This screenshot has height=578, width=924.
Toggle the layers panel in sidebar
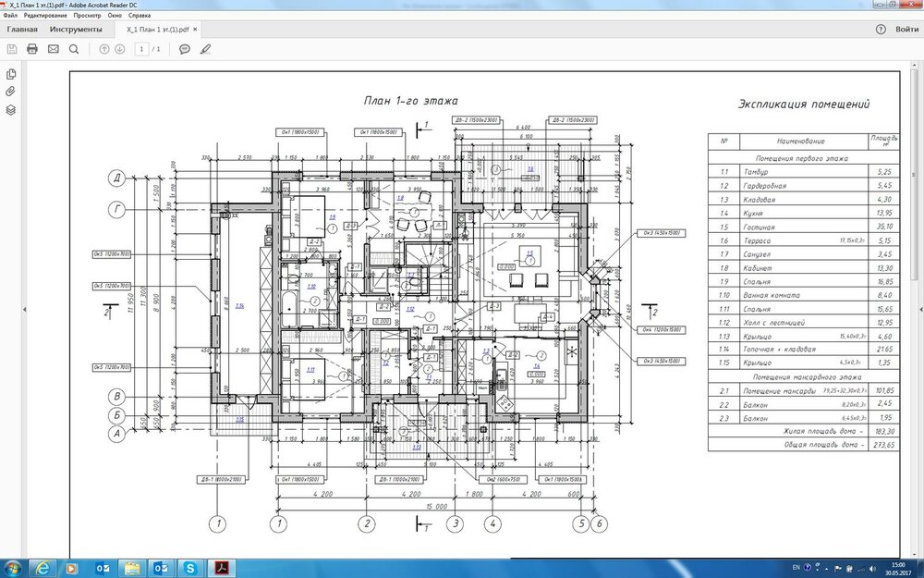(10, 109)
